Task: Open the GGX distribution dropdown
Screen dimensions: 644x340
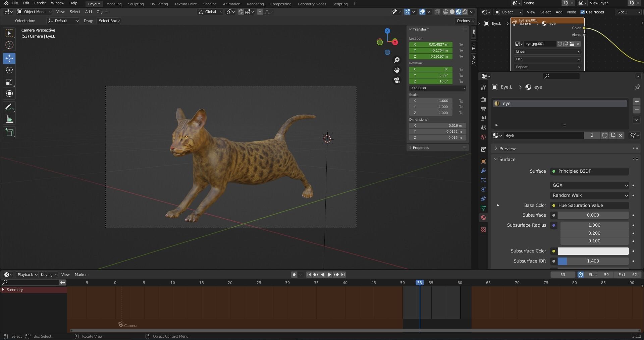Action: click(589, 185)
